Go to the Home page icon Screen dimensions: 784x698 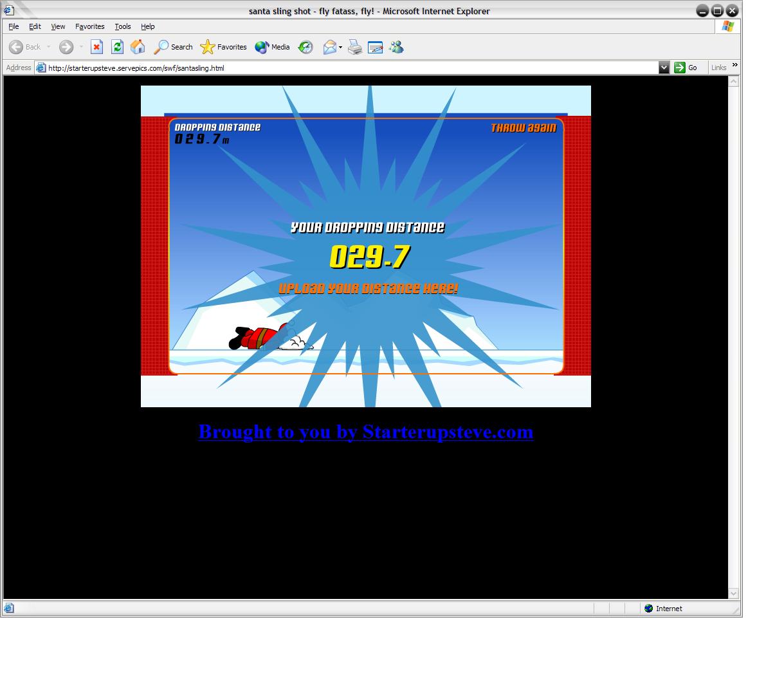point(138,47)
